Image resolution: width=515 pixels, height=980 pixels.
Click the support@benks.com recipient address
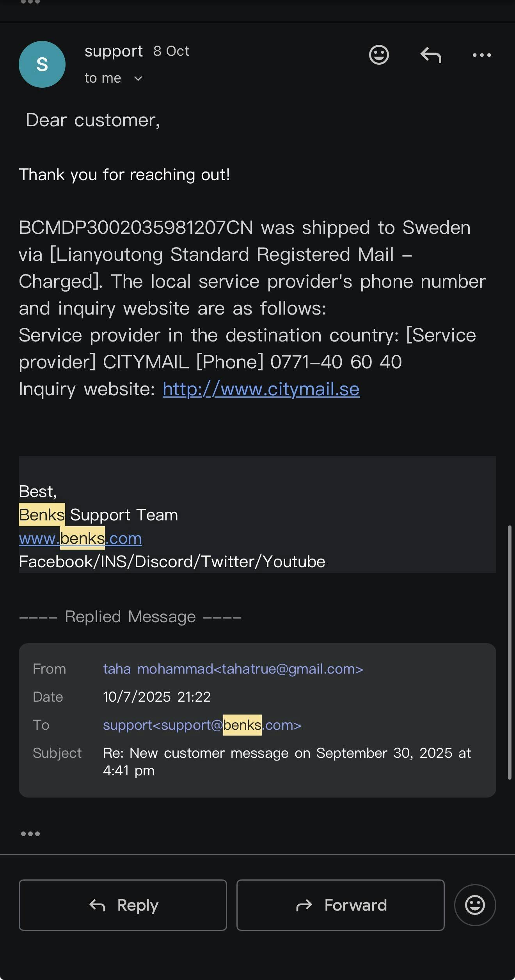pos(202,725)
